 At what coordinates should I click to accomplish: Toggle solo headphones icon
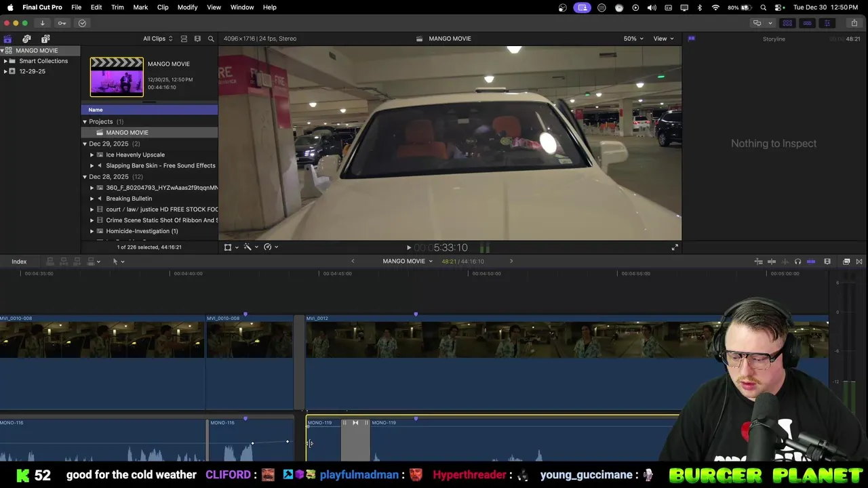click(797, 262)
